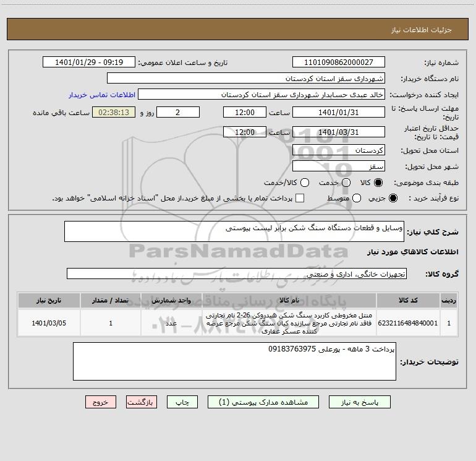Click the چاپ print button
476x461 pixels.
182,402
